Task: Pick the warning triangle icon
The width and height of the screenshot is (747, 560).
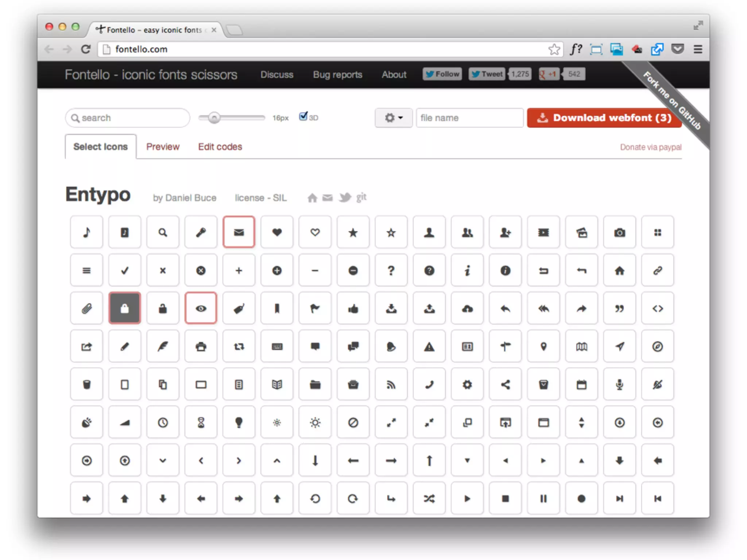Action: point(429,347)
